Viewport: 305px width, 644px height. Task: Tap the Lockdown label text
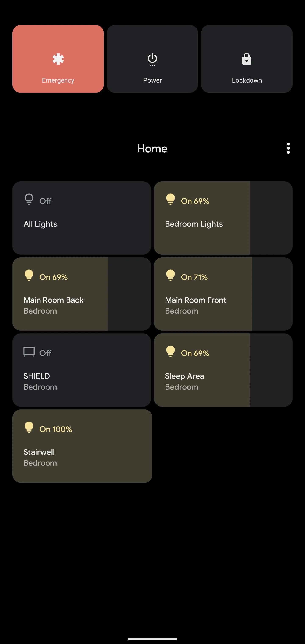(x=247, y=80)
